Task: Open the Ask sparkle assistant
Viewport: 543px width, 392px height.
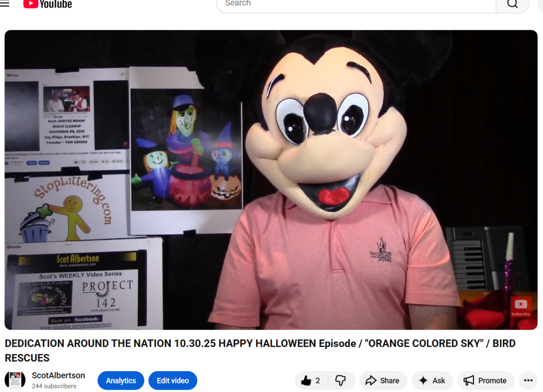Action: [424, 381]
